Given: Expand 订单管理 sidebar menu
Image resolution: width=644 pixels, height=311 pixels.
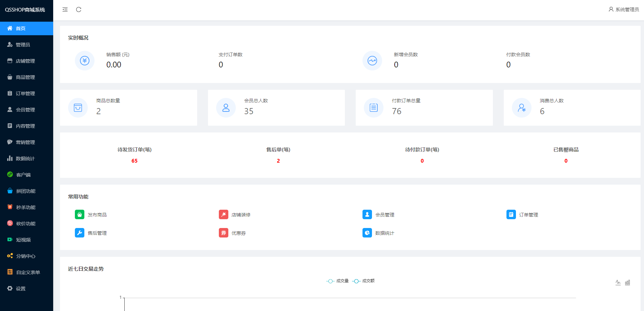Looking at the screenshot, I should point(25,94).
